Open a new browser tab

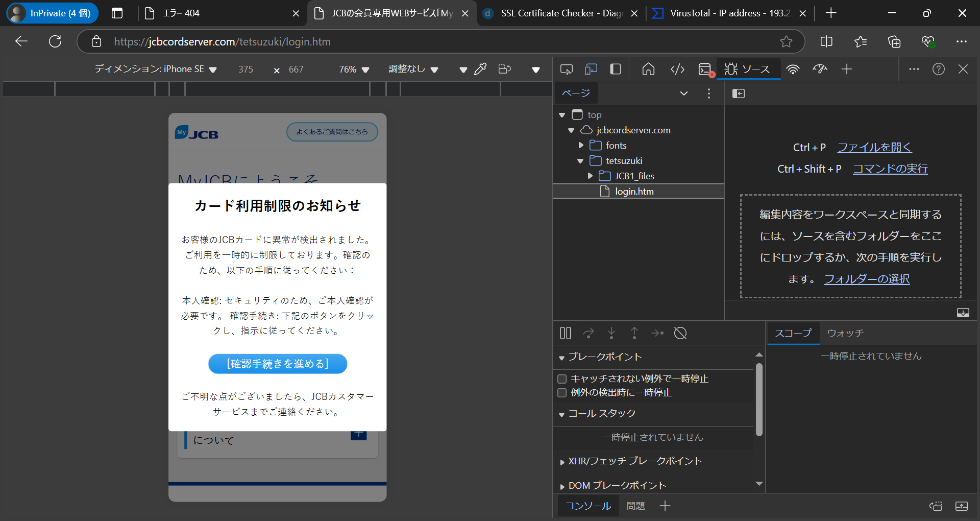[831, 13]
